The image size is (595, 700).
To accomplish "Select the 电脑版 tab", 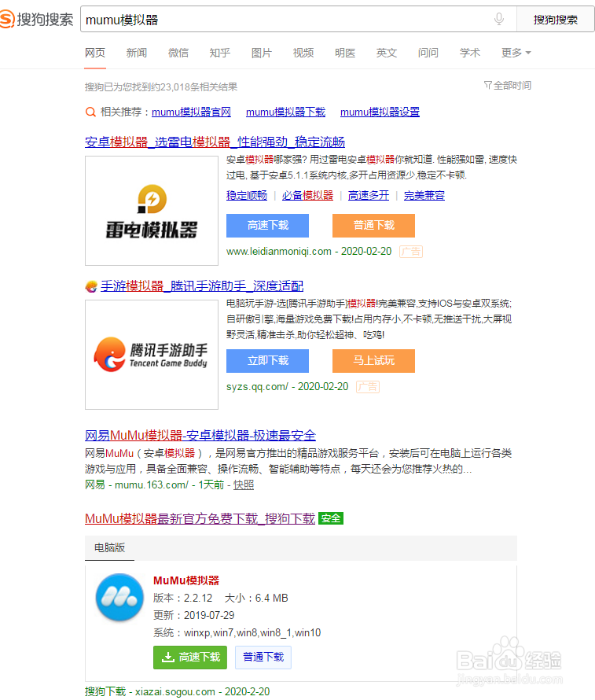I will 110,547.
